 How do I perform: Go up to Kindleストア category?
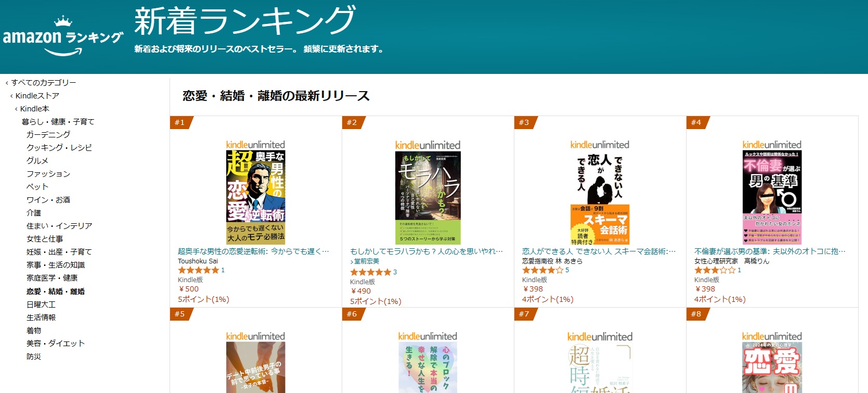coord(37,96)
